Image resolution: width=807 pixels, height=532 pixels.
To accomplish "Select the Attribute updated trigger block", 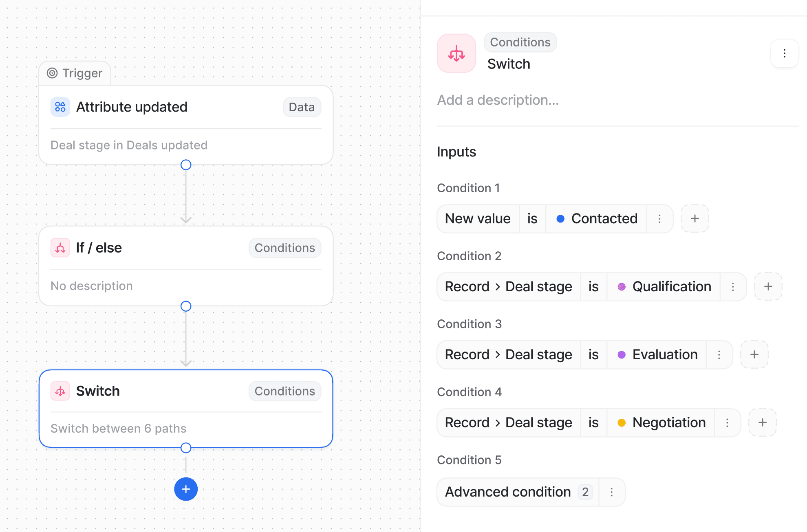I will 186,125.
